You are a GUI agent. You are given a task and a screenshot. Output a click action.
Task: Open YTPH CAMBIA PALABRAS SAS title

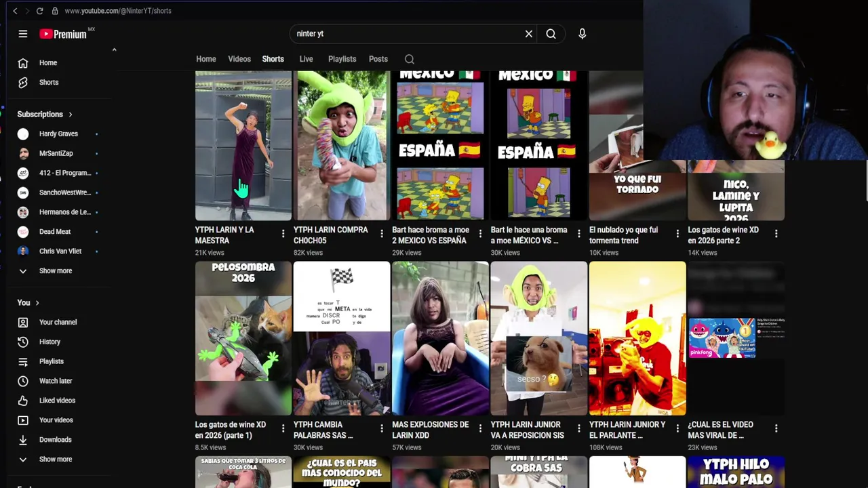(x=323, y=430)
